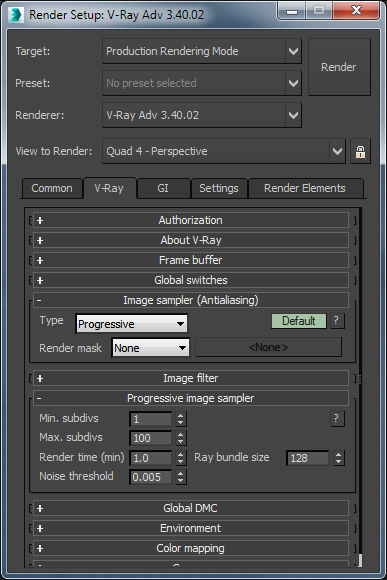Open the Renderer dropdown
387x580 pixels.
click(x=202, y=115)
